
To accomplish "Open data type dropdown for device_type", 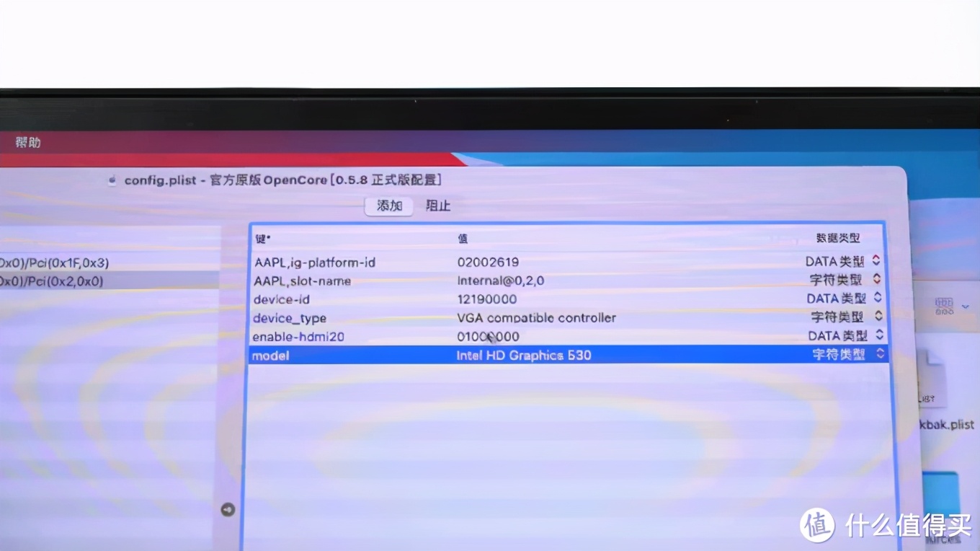I will tap(878, 316).
